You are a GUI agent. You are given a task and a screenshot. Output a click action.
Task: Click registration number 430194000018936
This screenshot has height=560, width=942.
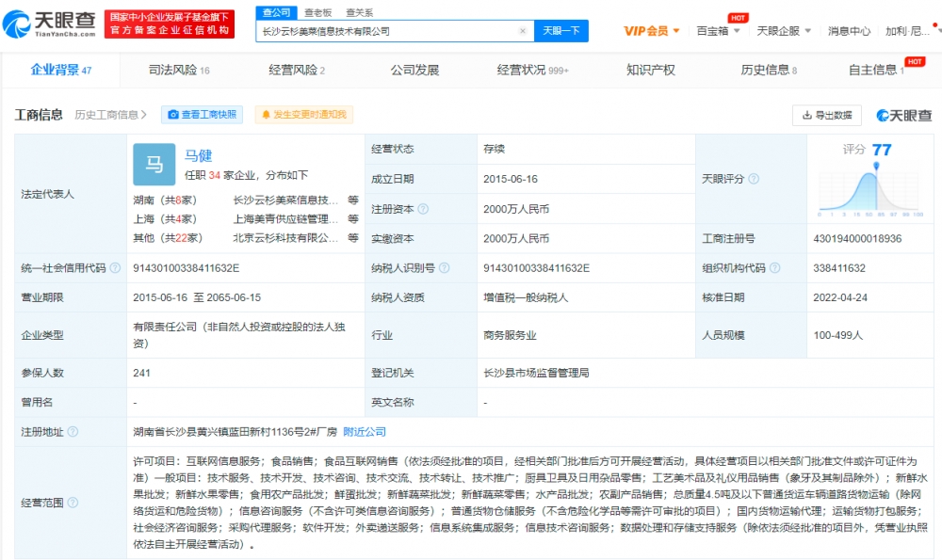tap(857, 238)
